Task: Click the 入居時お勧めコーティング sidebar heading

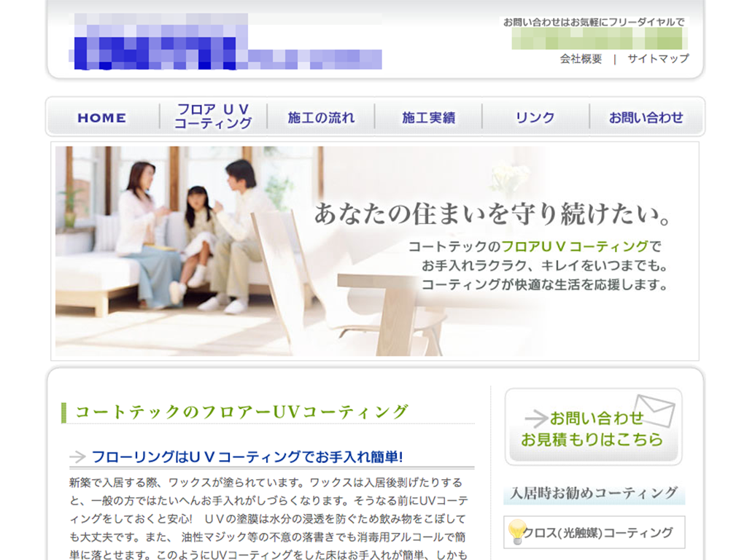Action: tap(594, 493)
